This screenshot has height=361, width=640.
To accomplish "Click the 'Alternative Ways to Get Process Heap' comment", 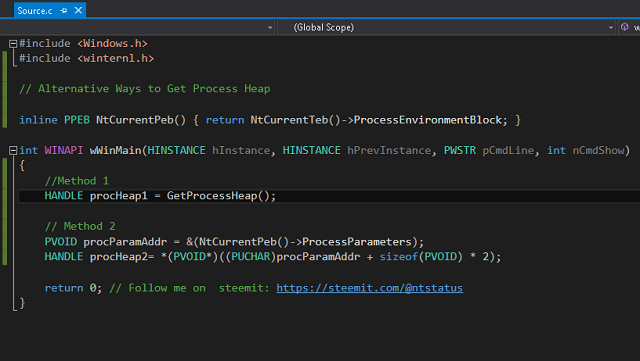I will coord(144,89).
